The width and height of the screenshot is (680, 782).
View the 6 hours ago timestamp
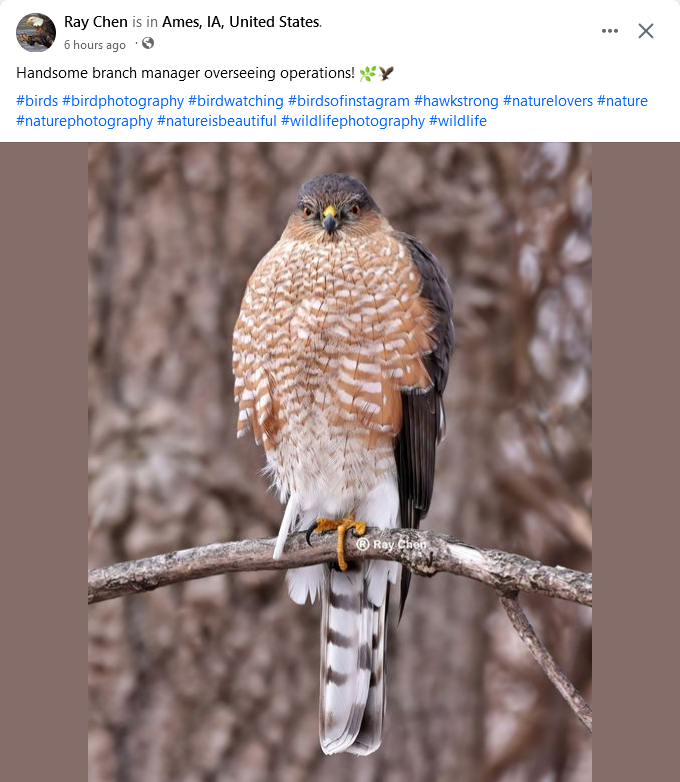[x=95, y=45]
